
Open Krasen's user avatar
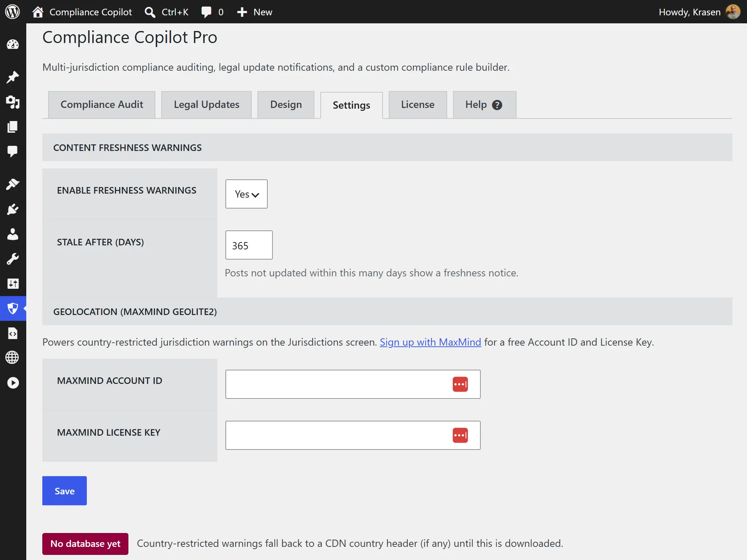(733, 12)
